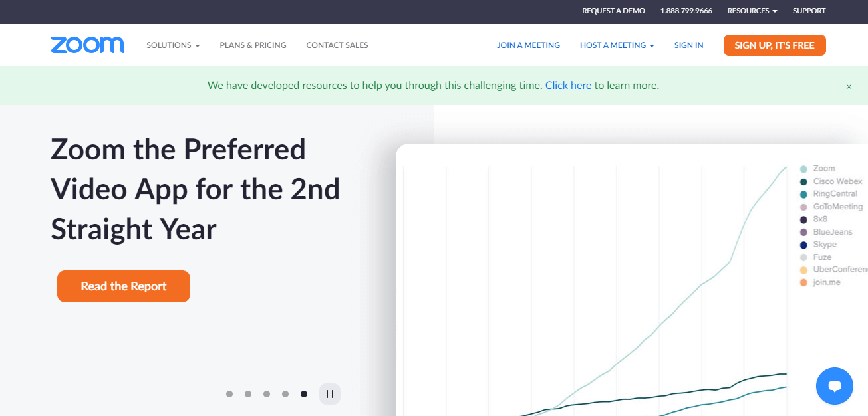Viewport: 868px width, 416px height.
Task: Go to the first carousel slide dot
Action: coord(229,394)
